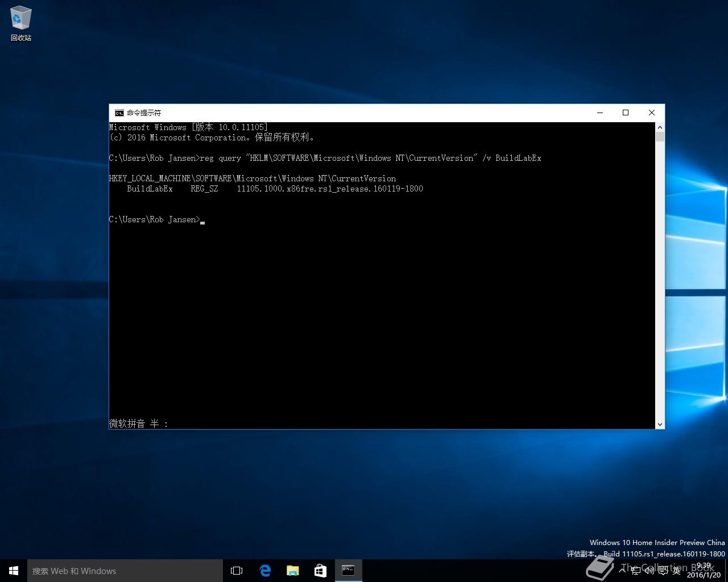This screenshot has width=728, height=582.
Task: Open the network status tray icon
Action: click(636, 570)
